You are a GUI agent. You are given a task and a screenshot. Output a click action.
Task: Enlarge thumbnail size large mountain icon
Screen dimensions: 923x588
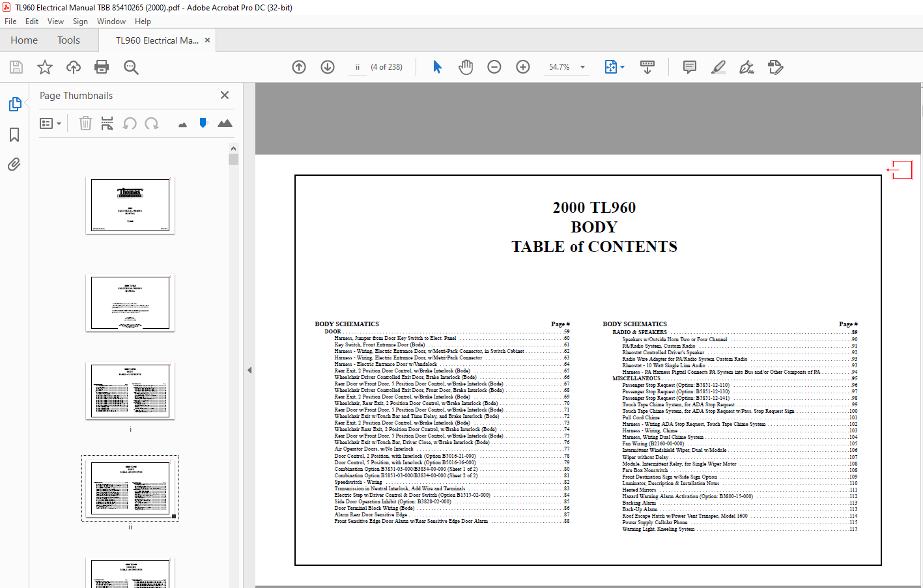225,123
